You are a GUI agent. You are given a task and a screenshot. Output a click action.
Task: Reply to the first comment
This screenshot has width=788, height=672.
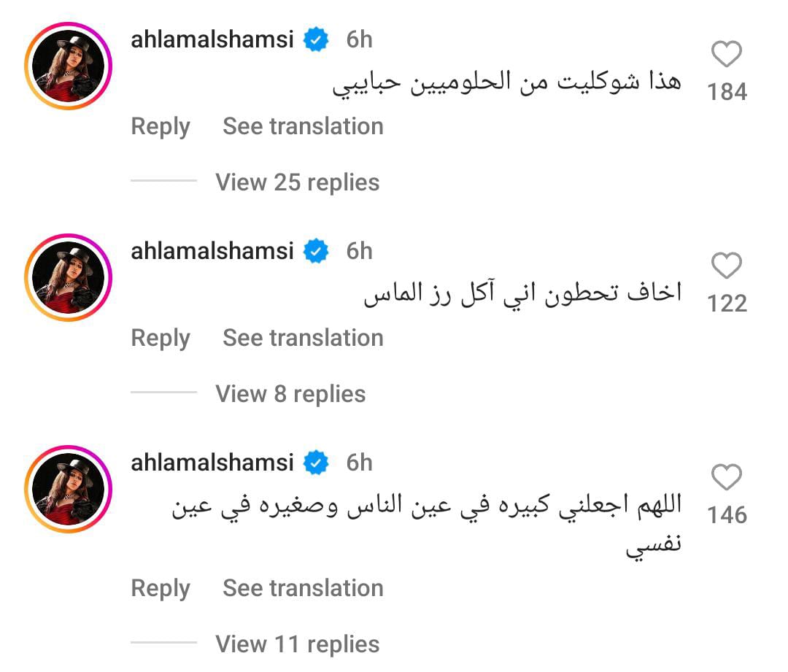[160, 126]
